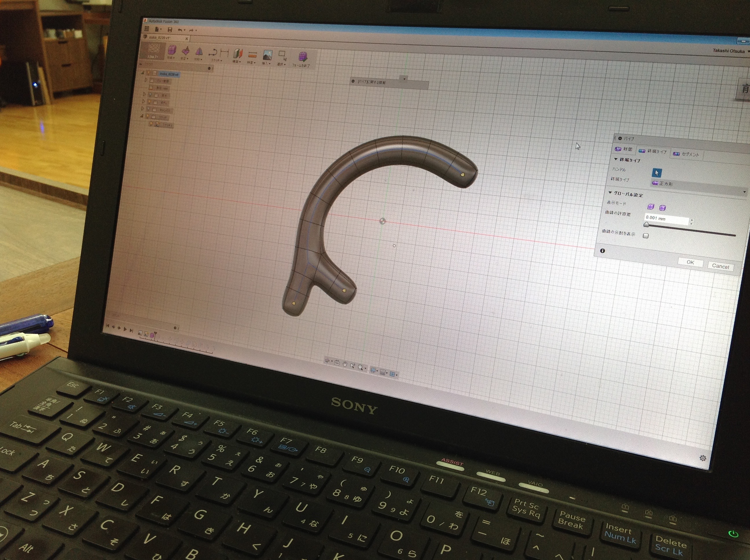Collapse the 終端タイプ section triangle
Screen dimensions: 750x560
pyautogui.click(x=615, y=159)
